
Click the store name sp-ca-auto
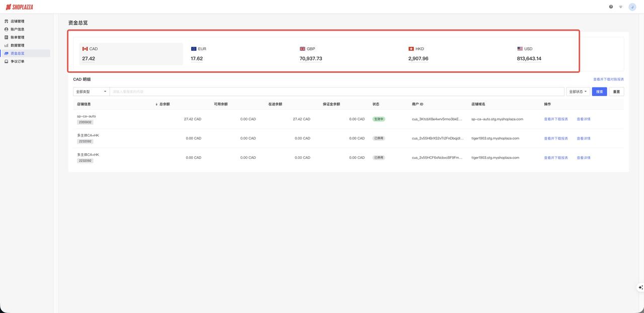click(87, 116)
